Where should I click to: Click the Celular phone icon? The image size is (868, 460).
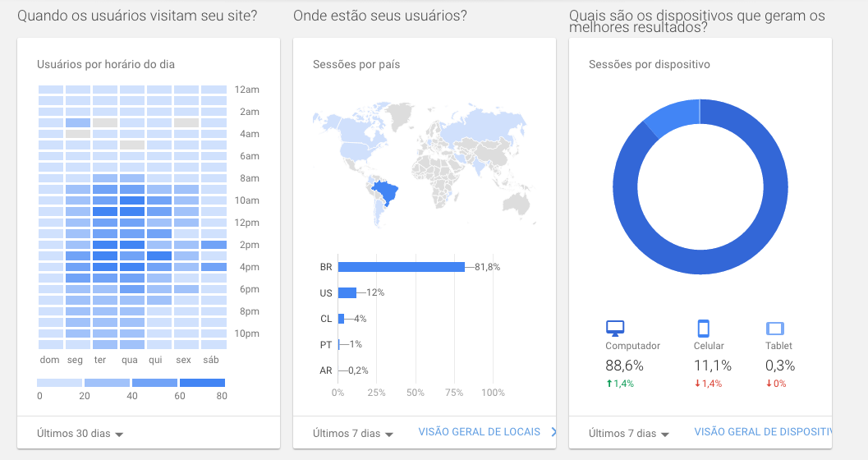coord(703,329)
